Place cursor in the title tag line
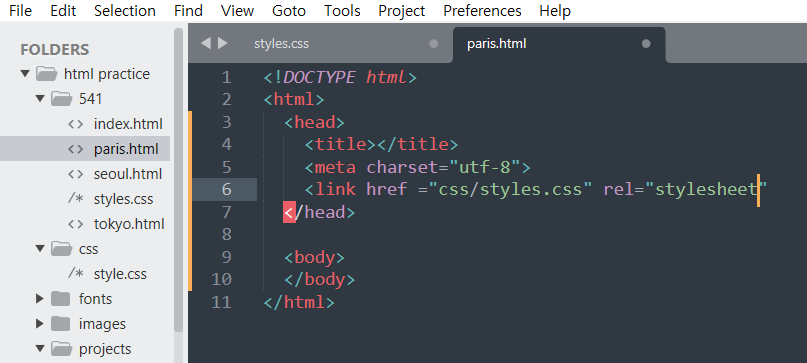This screenshot has width=807, height=363. tap(381, 144)
